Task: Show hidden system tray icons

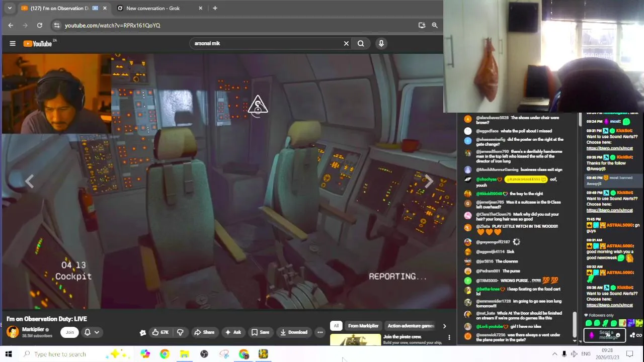Action: pos(554,354)
